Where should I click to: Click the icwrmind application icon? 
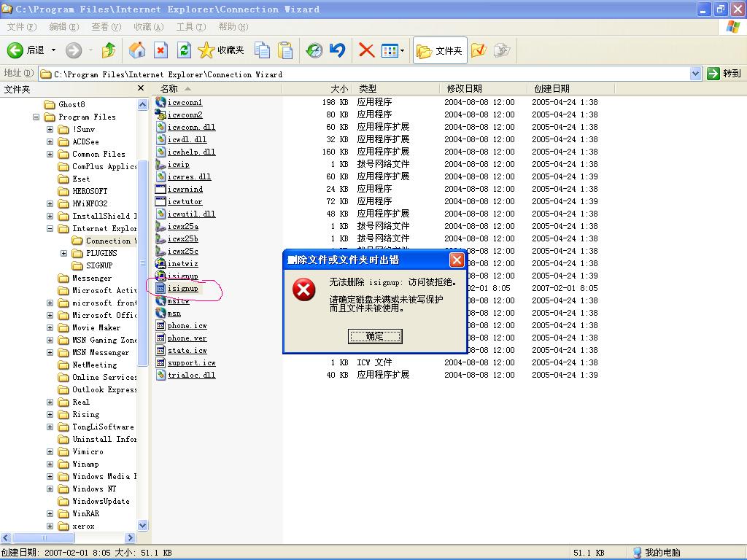(160, 189)
